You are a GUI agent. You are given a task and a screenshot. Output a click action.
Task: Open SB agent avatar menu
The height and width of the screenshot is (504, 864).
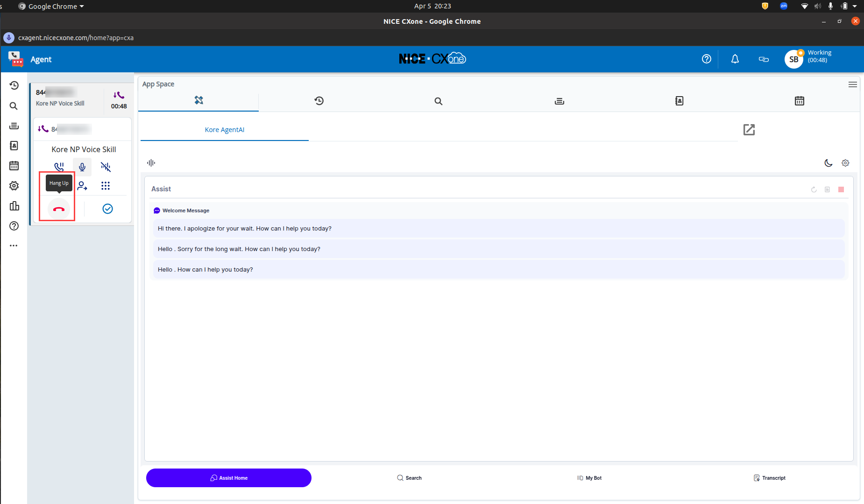click(x=794, y=59)
